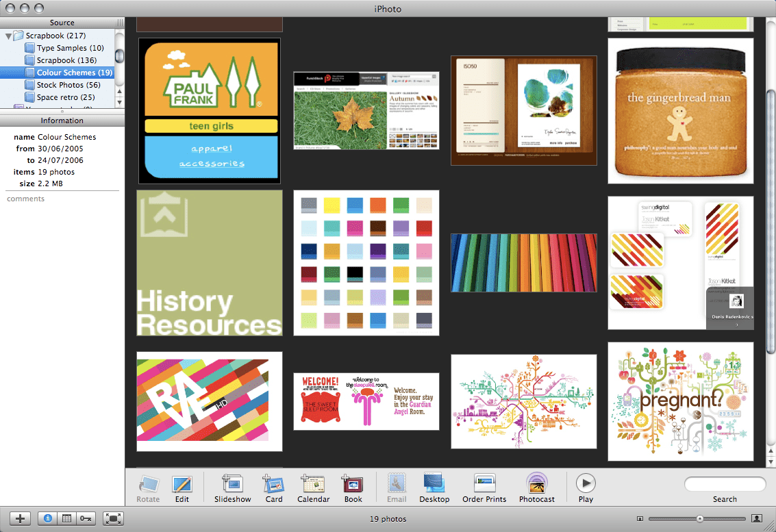Screen dimensions: 776x532
Task: Click the Source pane header
Action: tap(62, 23)
